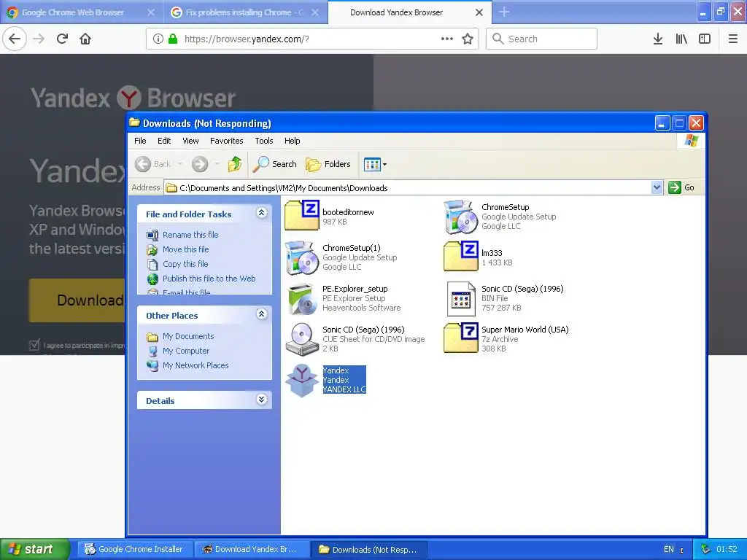Open the File menu

(x=140, y=141)
